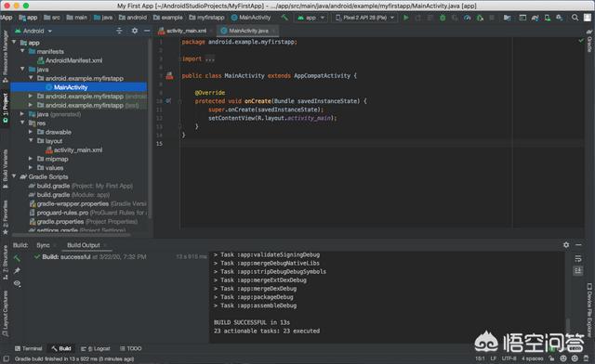Open Project panel settings gear
The width and height of the screenshot is (595, 364).
point(135,31)
